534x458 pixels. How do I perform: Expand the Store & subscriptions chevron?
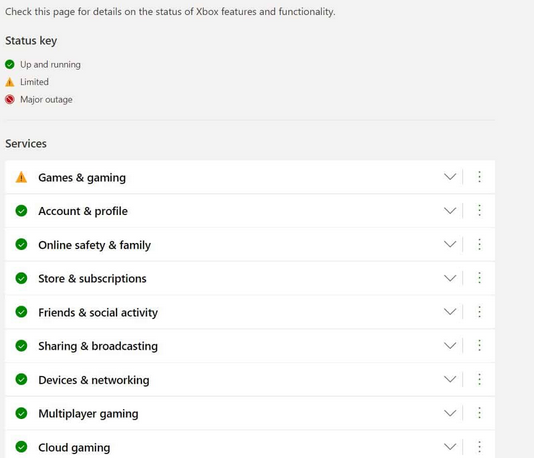click(450, 278)
